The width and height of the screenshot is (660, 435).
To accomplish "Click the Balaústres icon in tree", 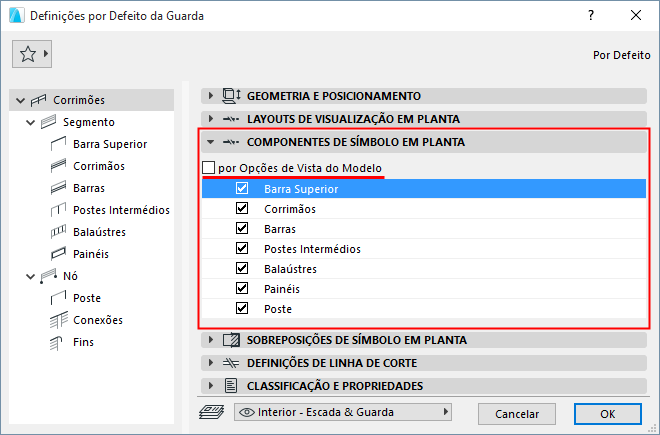I will coord(57,232).
